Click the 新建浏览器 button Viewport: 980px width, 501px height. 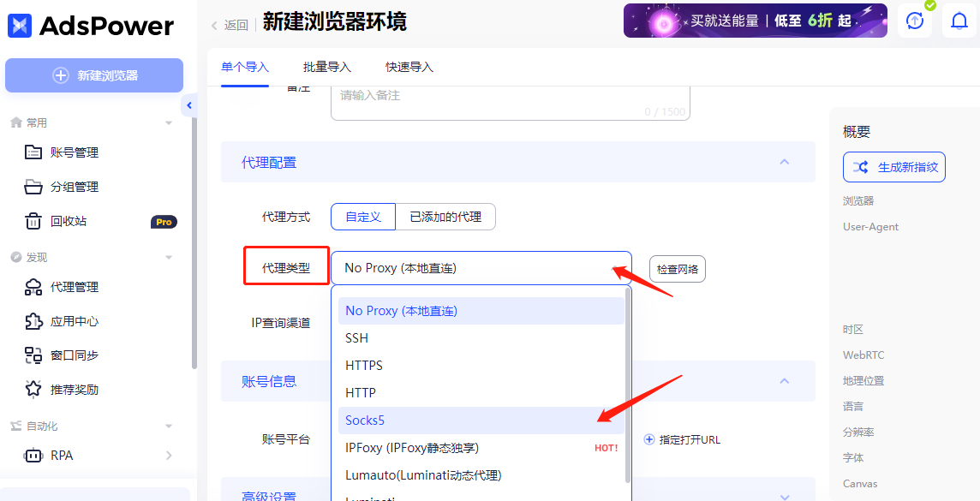(x=94, y=75)
